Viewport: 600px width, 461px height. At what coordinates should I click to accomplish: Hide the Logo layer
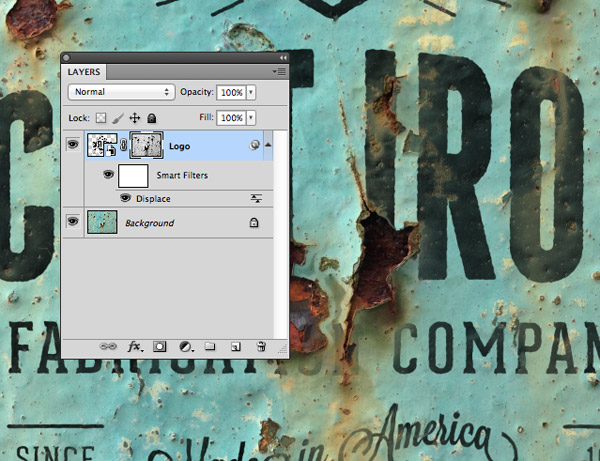click(x=72, y=145)
